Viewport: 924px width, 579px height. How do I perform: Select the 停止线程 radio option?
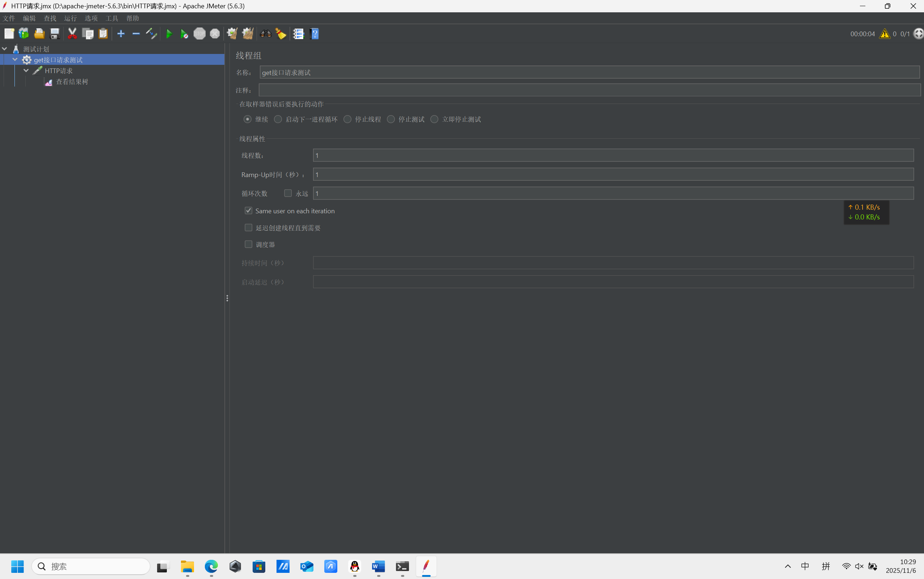click(347, 119)
